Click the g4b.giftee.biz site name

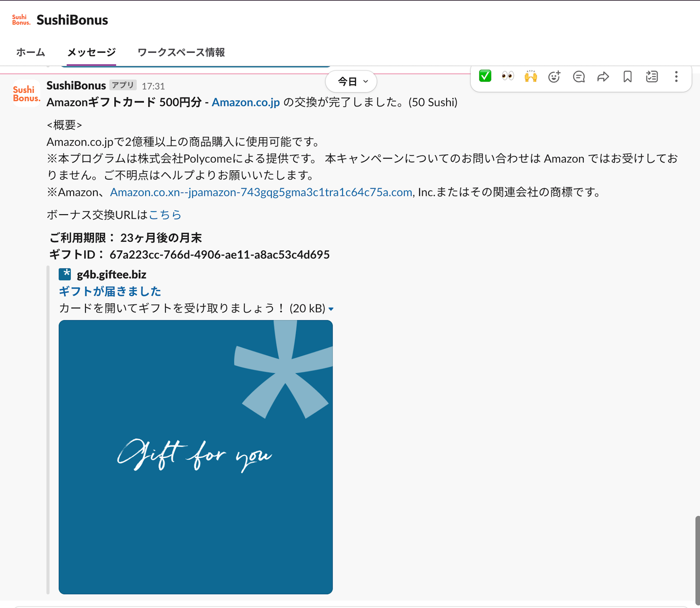111,275
